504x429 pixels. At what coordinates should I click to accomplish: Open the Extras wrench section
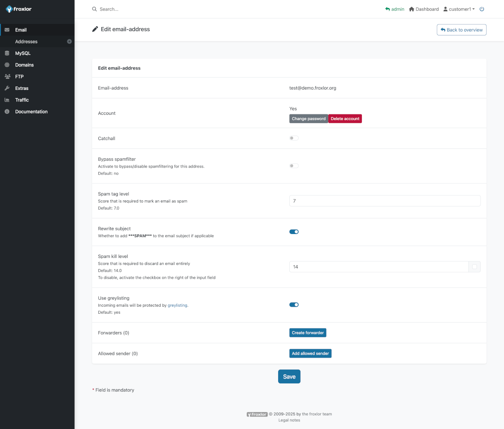coord(7,88)
